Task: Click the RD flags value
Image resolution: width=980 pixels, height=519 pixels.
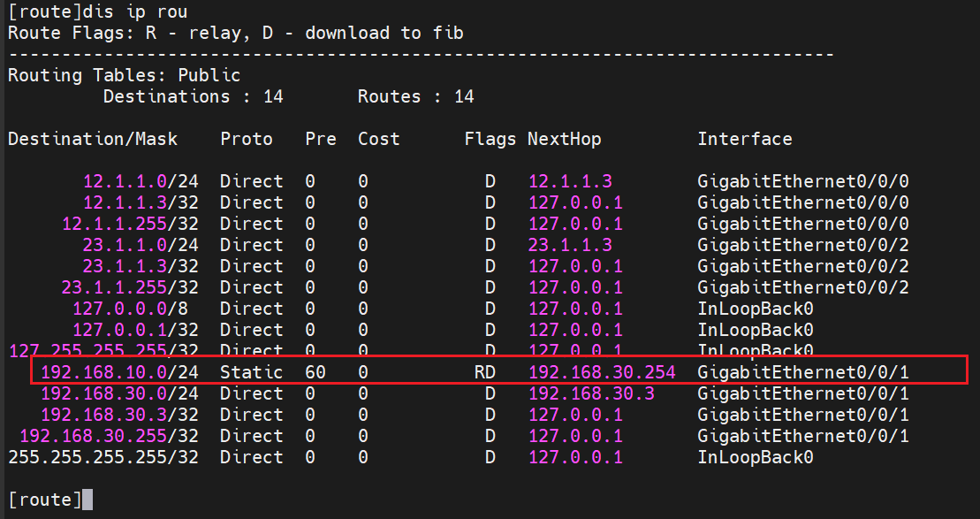Action: 485,372
